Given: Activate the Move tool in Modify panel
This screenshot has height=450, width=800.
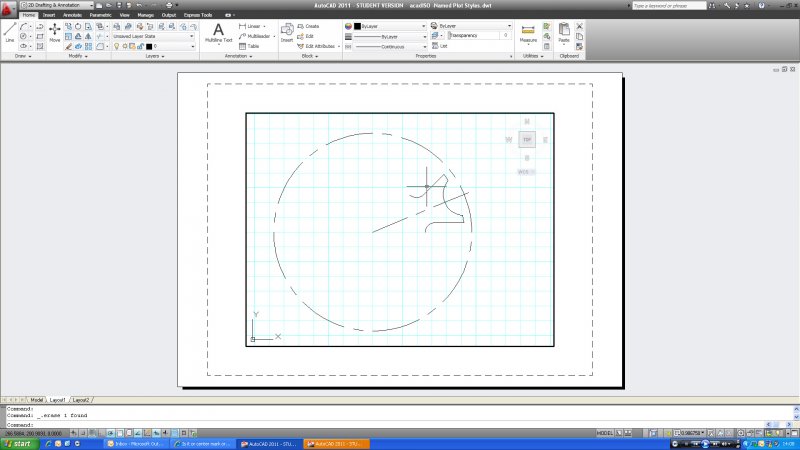Looking at the screenshot, I should [54, 31].
